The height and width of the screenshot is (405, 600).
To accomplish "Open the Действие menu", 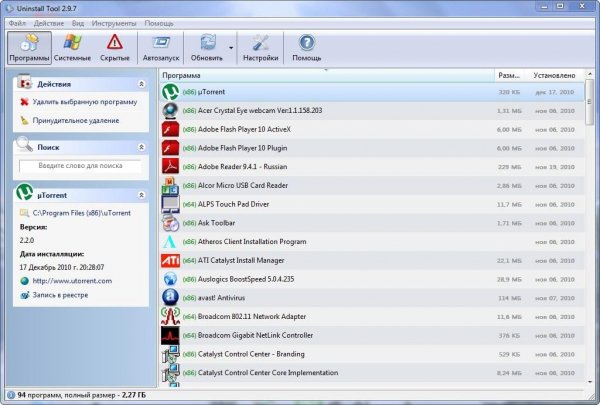I will click(x=49, y=23).
